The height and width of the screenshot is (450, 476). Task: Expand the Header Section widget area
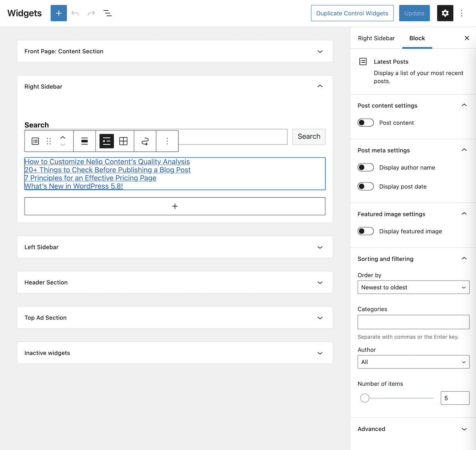175,283
